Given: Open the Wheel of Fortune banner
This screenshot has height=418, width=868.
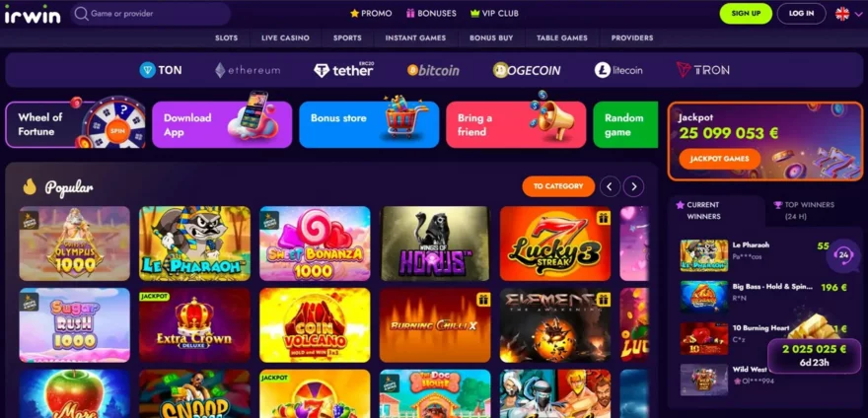Looking at the screenshot, I should point(75,124).
